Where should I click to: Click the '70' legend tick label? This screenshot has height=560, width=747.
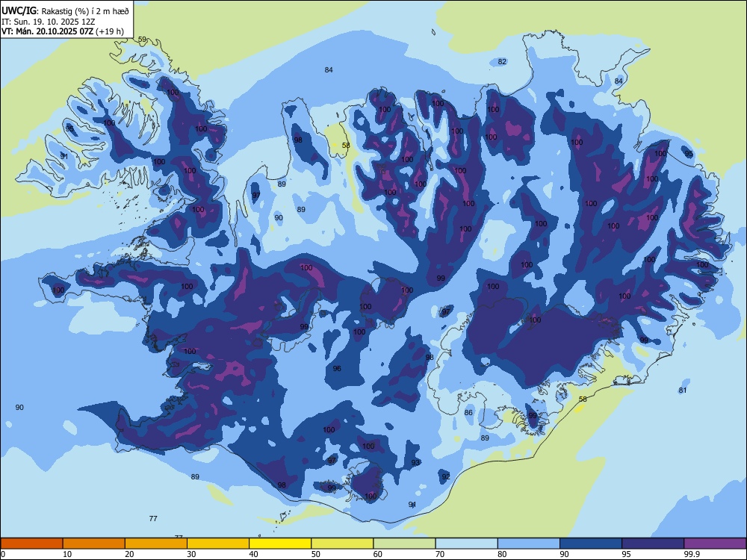[440, 554]
